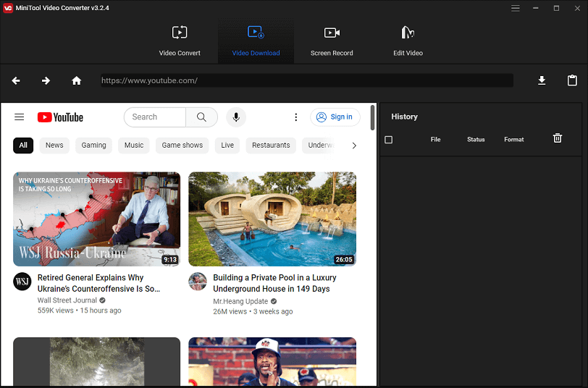
Task: Tick the History select-all checkbox
Action: (x=388, y=140)
